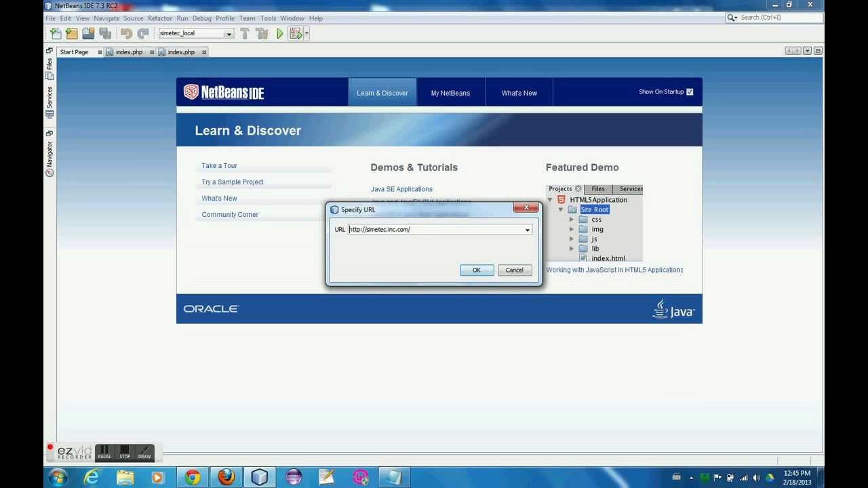Maximize the editor window pane
This screenshot has height=488, width=868.
pos(818,51)
